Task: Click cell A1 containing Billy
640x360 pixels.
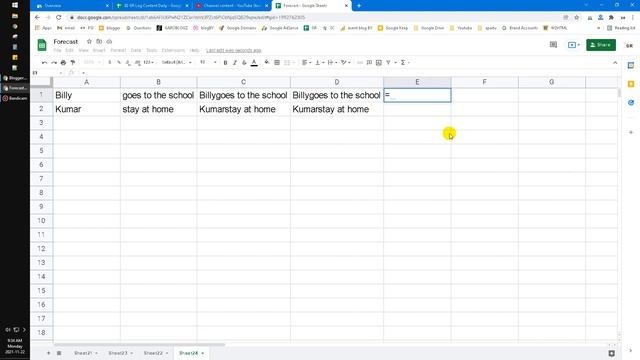Action: pos(87,95)
